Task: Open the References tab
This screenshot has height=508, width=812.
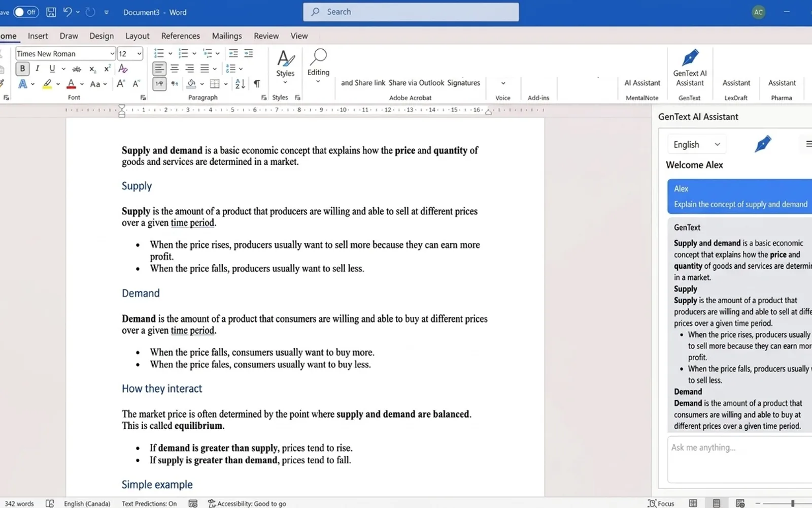Action: (181, 36)
